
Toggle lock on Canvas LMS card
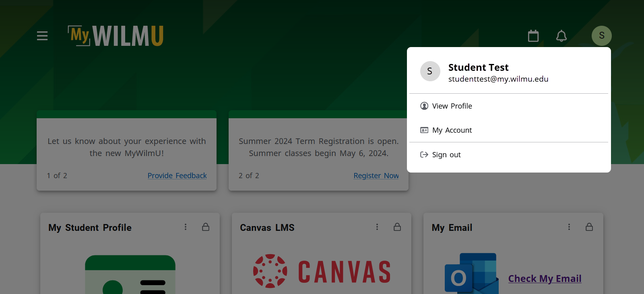[x=397, y=227]
